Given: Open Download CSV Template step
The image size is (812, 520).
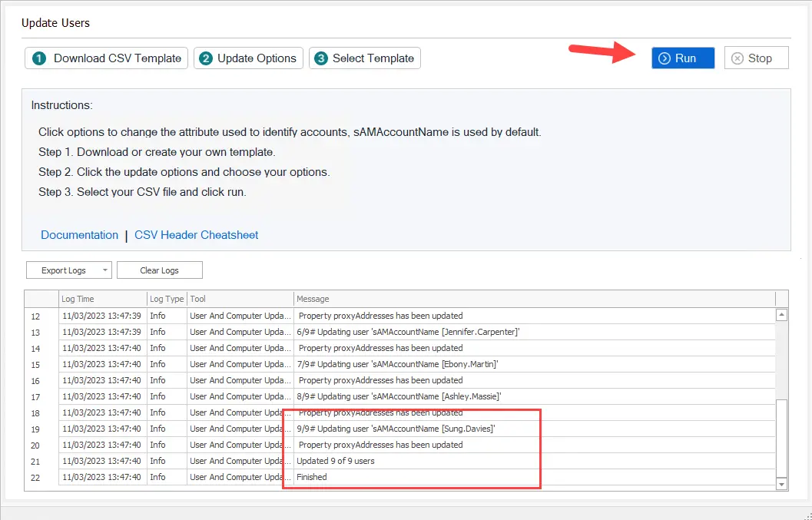Looking at the screenshot, I should coord(106,58).
